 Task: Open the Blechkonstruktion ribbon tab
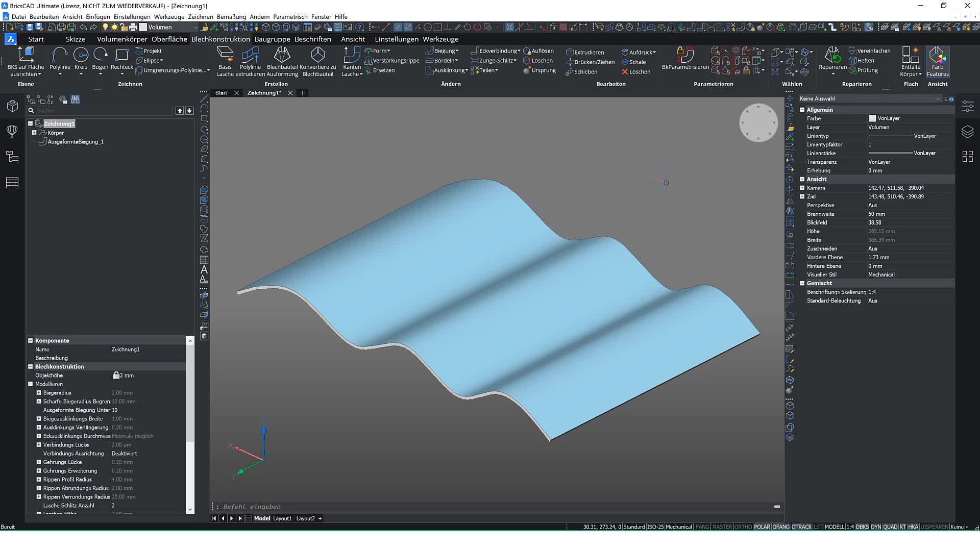point(220,39)
